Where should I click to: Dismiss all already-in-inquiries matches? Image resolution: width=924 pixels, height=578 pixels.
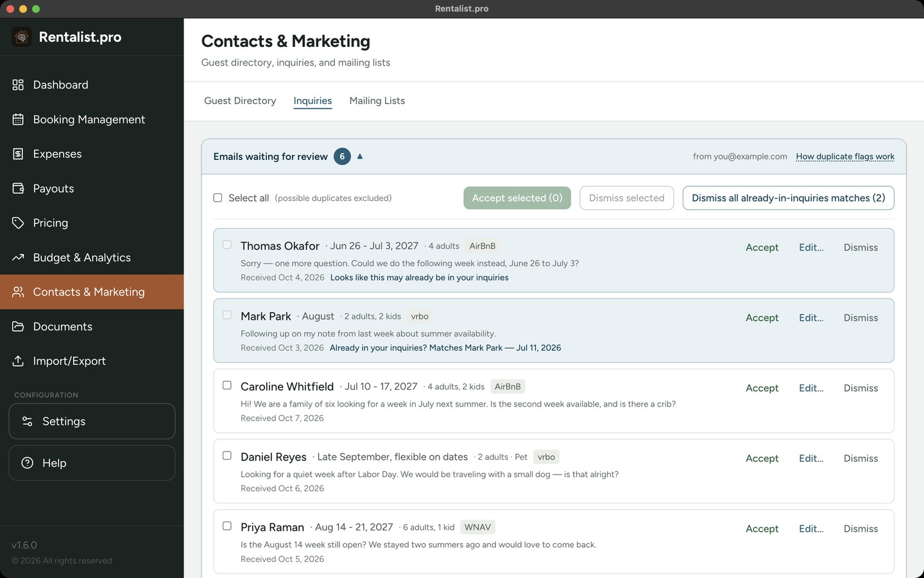(789, 198)
